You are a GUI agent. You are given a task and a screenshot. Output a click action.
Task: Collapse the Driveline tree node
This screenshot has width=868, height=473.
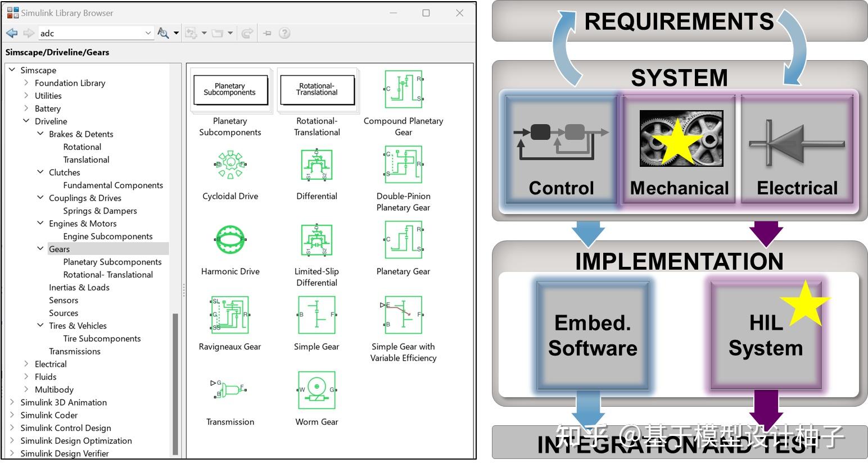26,121
